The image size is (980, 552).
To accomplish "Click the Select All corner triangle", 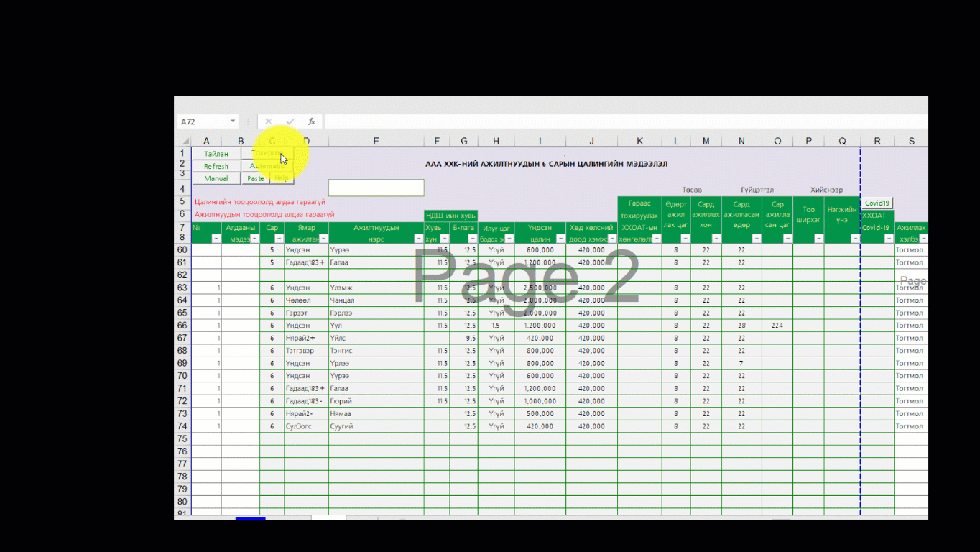I will [x=185, y=142].
